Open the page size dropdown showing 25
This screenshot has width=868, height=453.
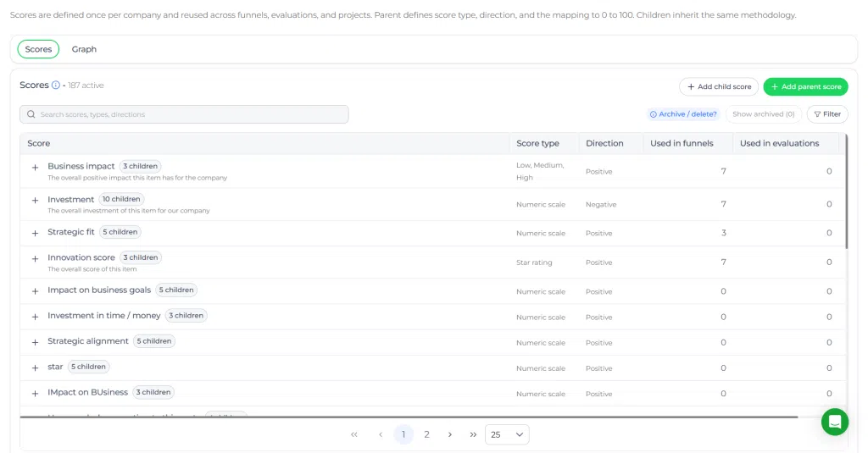coord(507,434)
